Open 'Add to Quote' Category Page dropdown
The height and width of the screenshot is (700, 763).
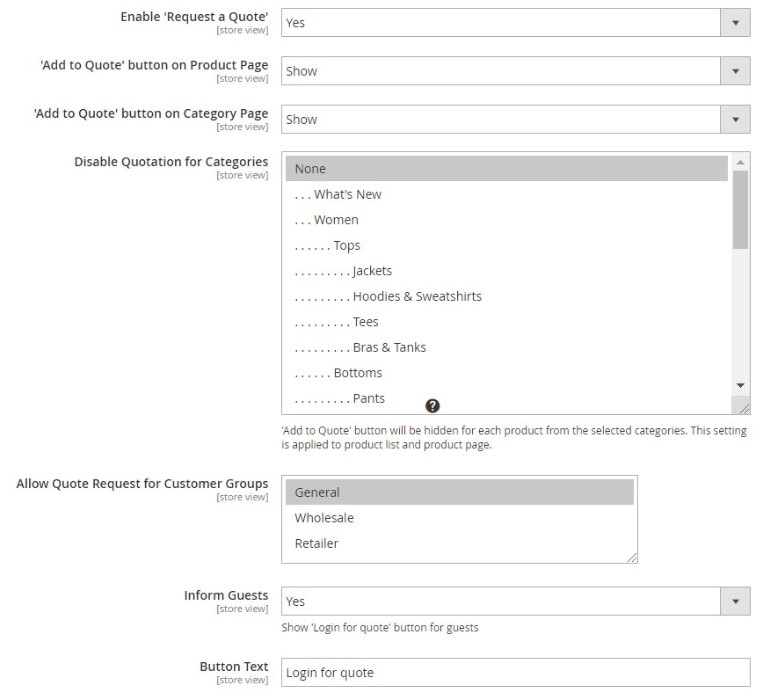[x=515, y=120]
